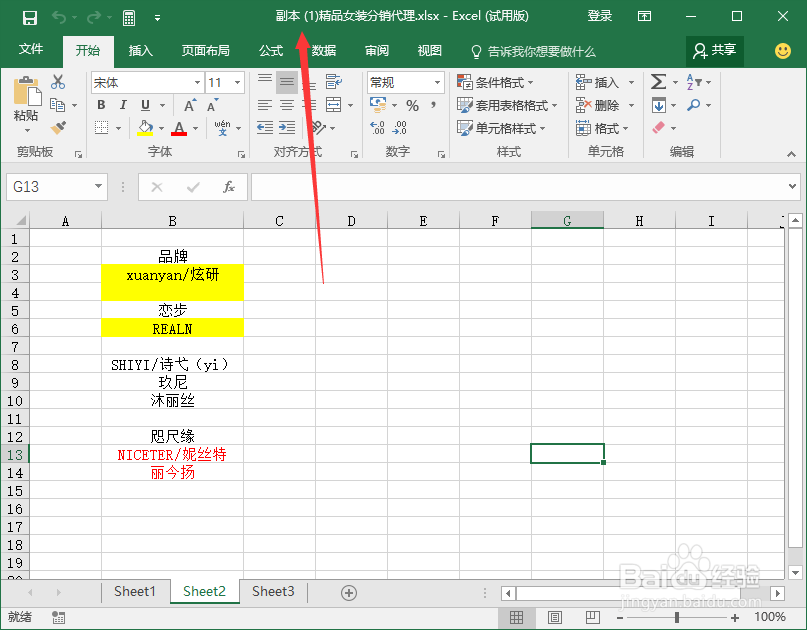Open the font name 宋体 dropdown

(x=197, y=82)
